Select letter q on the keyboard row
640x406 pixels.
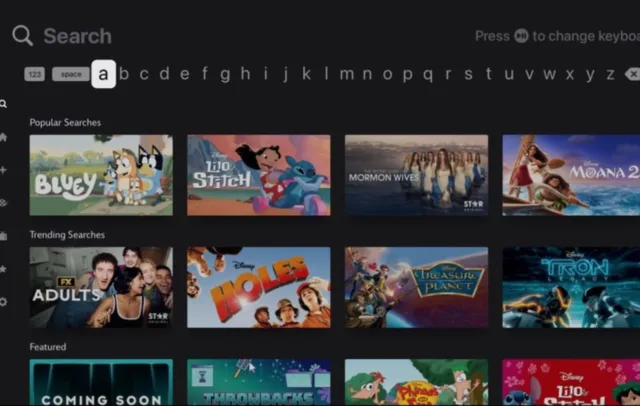[x=428, y=76]
